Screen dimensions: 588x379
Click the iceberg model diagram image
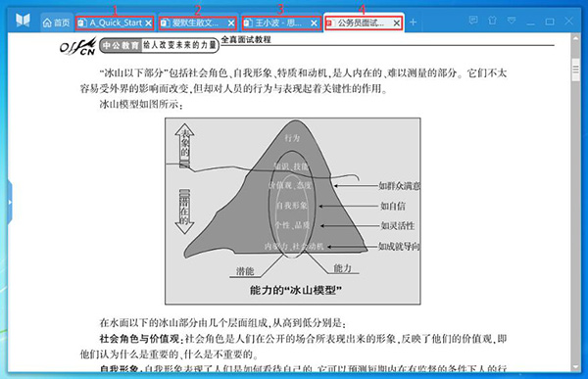click(292, 212)
